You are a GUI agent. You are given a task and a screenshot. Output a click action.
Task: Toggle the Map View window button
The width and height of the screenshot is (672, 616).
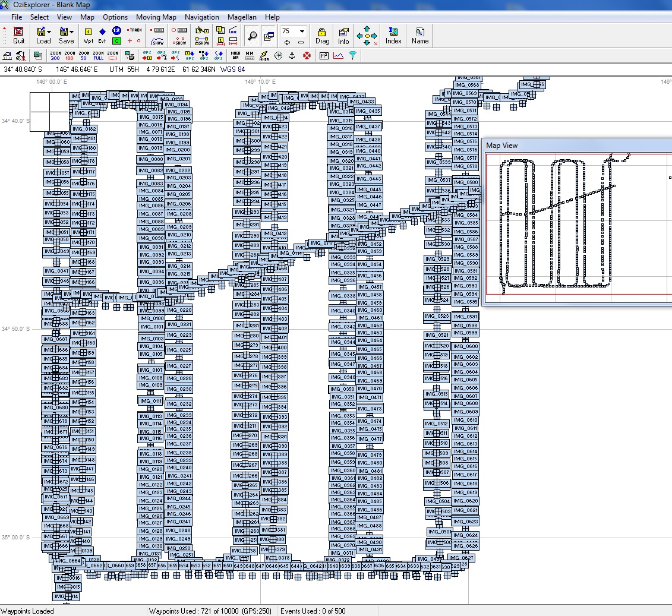[x=268, y=36]
